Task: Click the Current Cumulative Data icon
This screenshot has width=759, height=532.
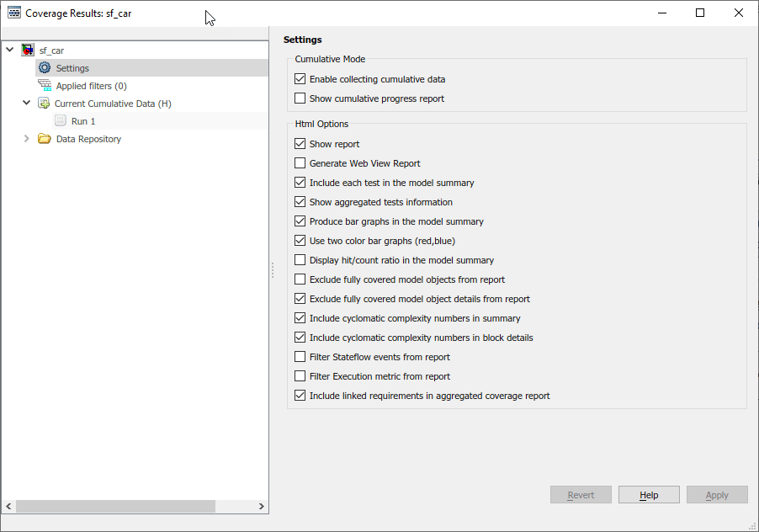Action: pos(45,103)
